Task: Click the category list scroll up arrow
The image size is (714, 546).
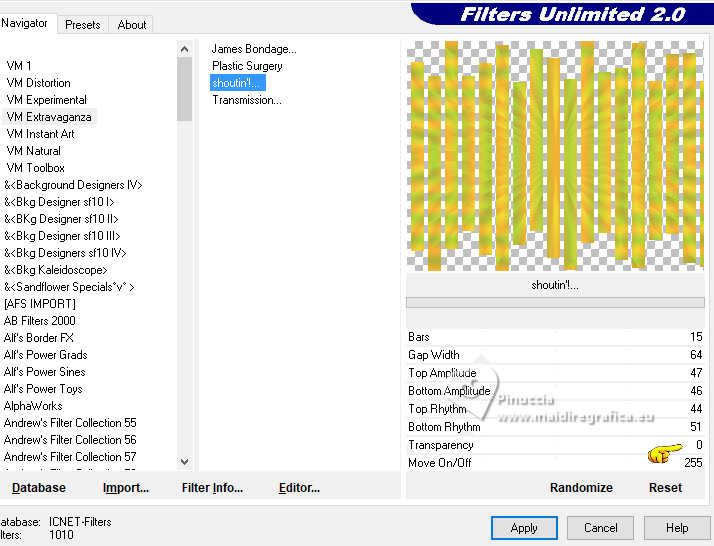Action: [x=184, y=49]
